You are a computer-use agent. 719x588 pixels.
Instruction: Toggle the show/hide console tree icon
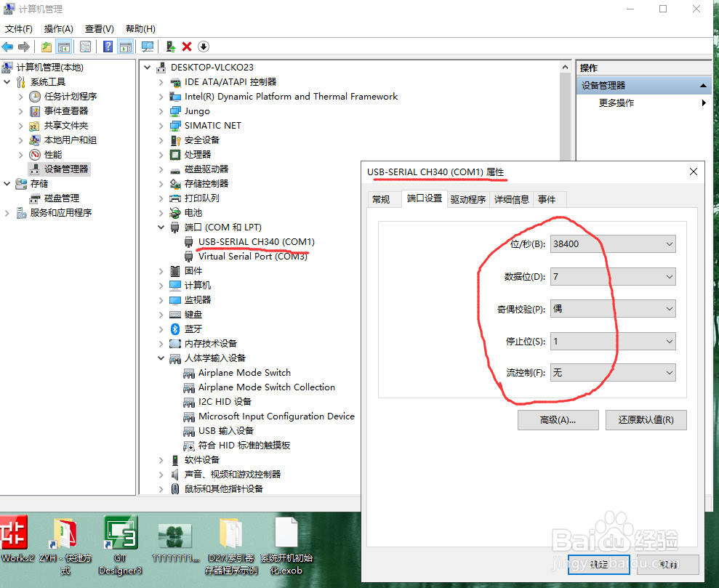point(64,47)
